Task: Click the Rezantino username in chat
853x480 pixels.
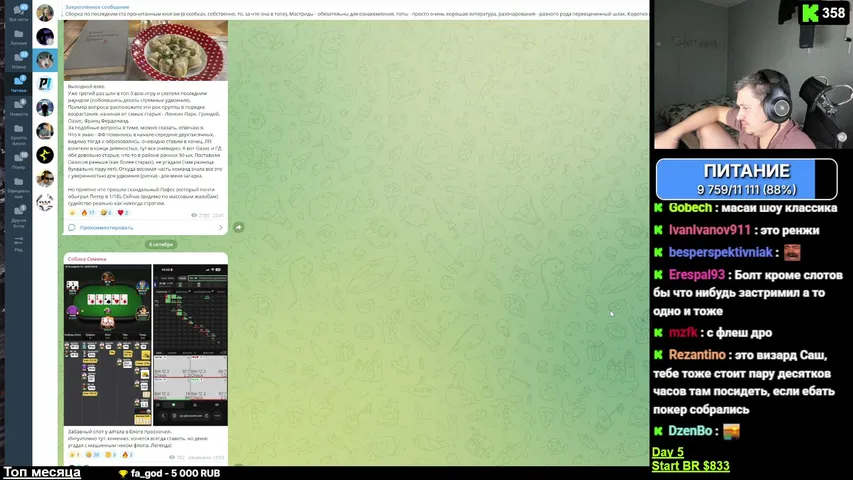Action: click(x=697, y=355)
